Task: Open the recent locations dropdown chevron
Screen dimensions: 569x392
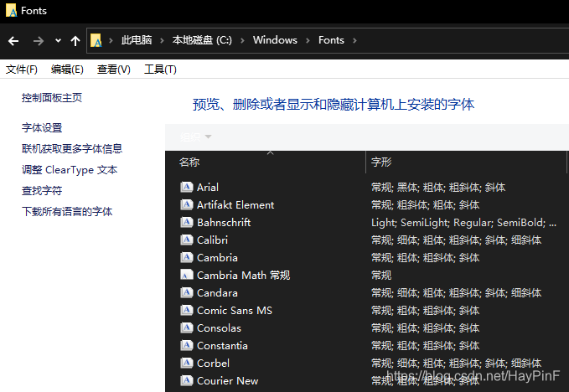Action: [x=58, y=40]
